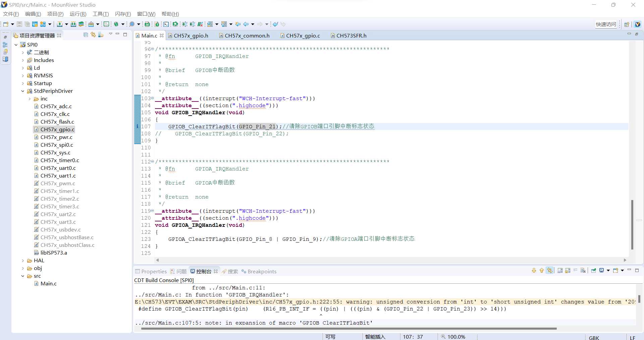Click the editor vertical scrollbar thumb
Screen dimensions: 644x340
[632, 224]
